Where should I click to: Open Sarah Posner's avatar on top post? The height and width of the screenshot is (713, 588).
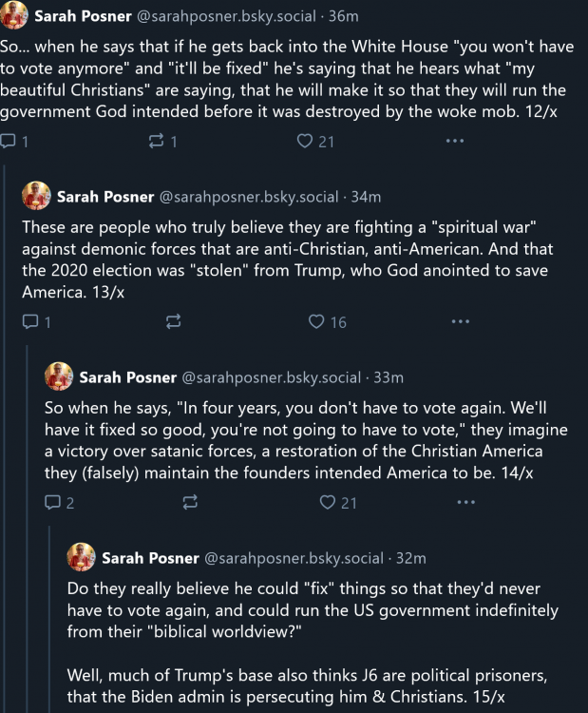click(x=14, y=16)
